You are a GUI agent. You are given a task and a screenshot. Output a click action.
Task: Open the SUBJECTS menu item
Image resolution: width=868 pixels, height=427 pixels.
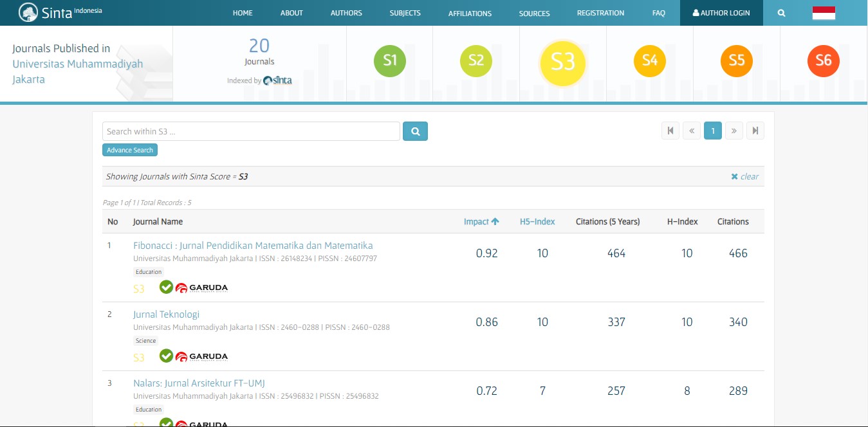point(405,13)
